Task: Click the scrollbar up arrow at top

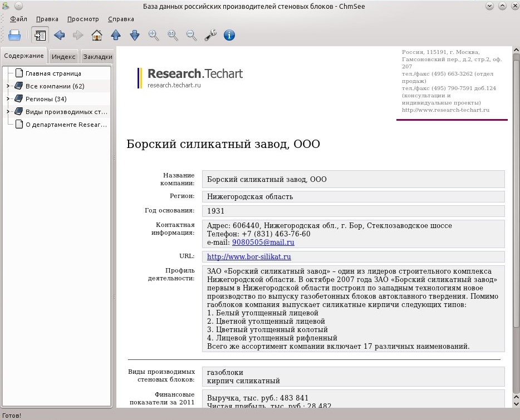Action: point(516,50)
